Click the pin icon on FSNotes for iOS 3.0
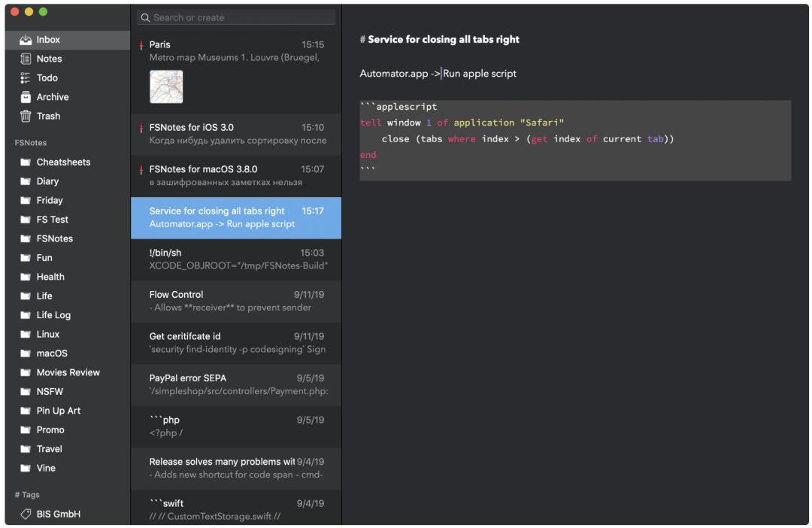812x528 pixels. 141,128
